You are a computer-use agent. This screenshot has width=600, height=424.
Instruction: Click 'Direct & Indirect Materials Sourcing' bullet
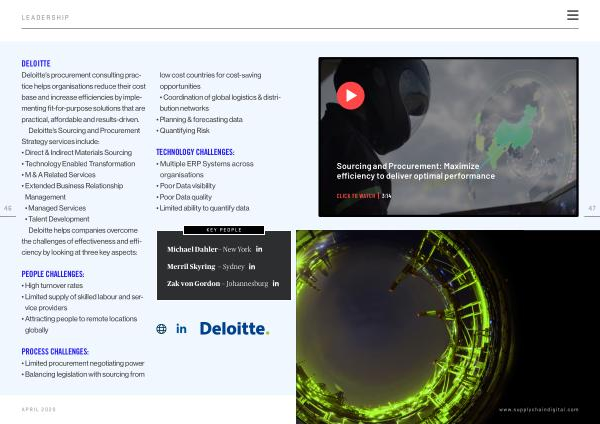[x=77, y=153]
